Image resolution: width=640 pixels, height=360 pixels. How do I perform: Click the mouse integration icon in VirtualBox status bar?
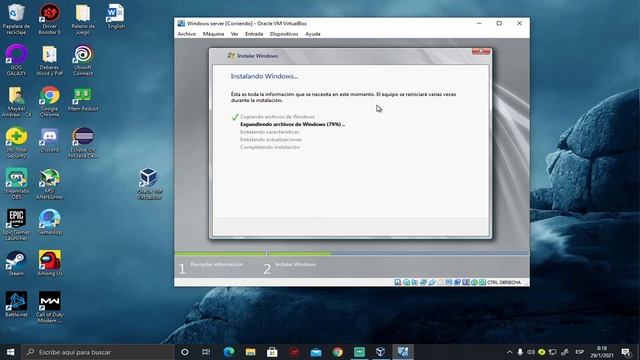(474, 282)
